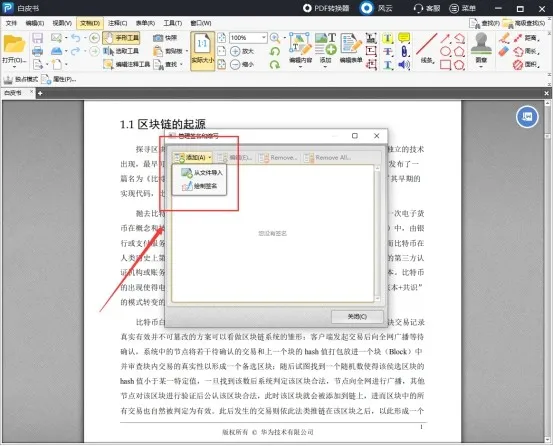Click the new tab plus button
The height and width of the screenshot is (446, 553).
tap(40, 93)
